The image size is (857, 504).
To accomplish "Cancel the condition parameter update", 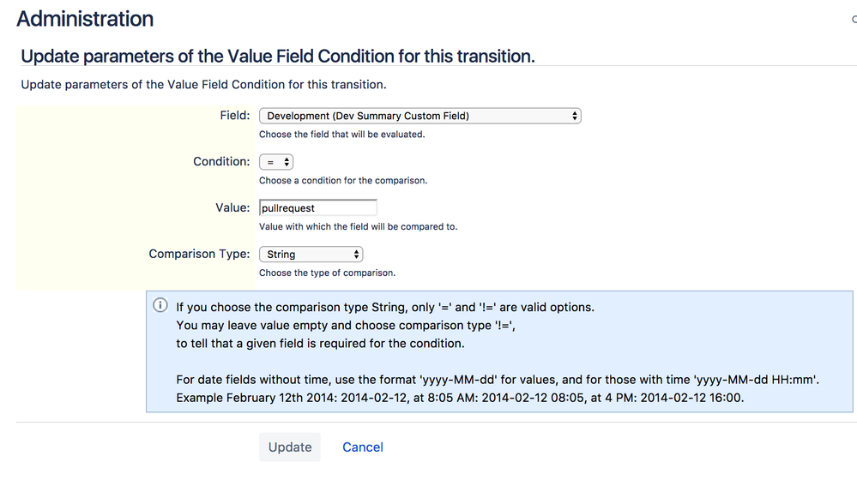I will pos(363,447).
